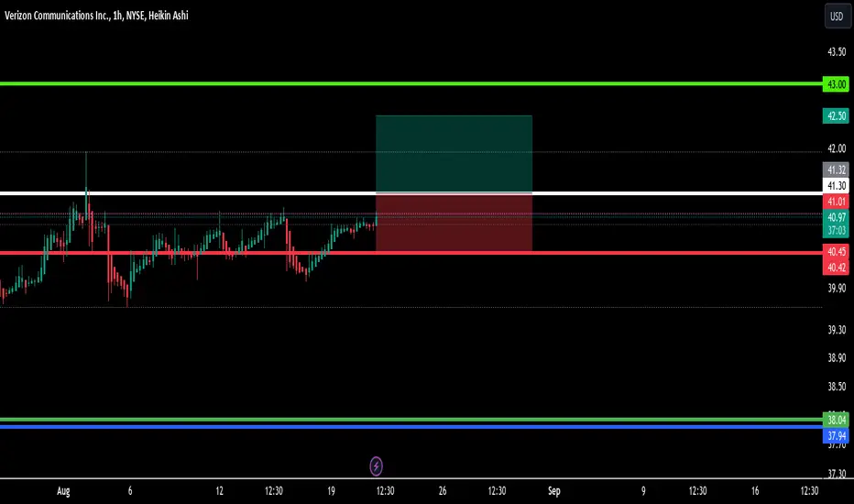Select the white horizontal line at 41.30
The image size is (854, 504).
pos(411,193)
